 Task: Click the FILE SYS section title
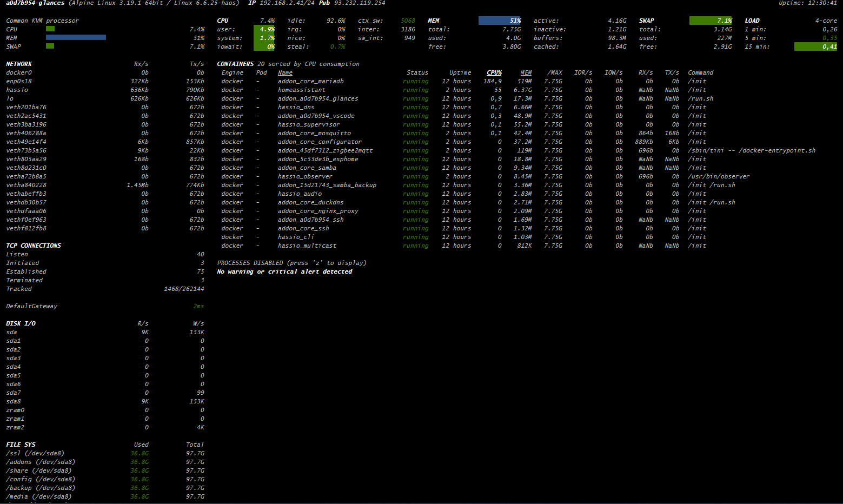(21, 445)
